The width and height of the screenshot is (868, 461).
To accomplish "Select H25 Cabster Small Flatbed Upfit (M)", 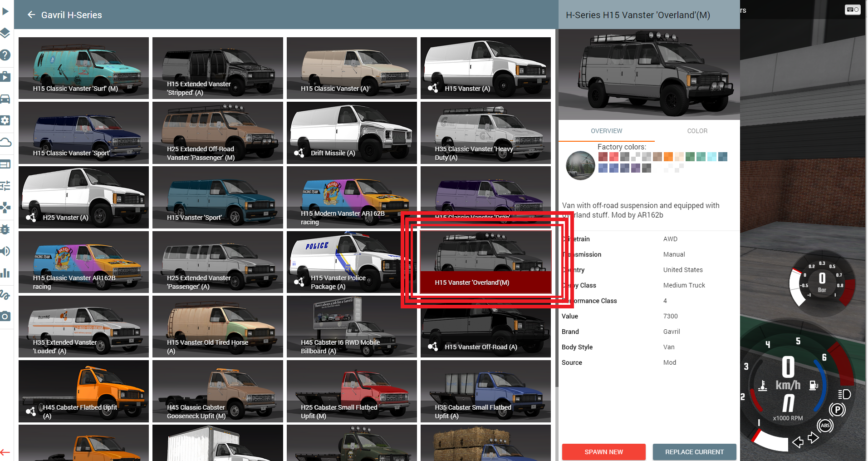I will 352,391.
